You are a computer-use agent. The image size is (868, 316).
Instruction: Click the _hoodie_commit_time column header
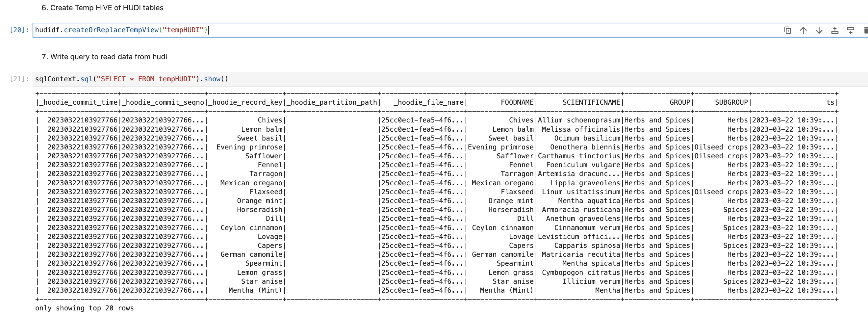coord(79,102)
